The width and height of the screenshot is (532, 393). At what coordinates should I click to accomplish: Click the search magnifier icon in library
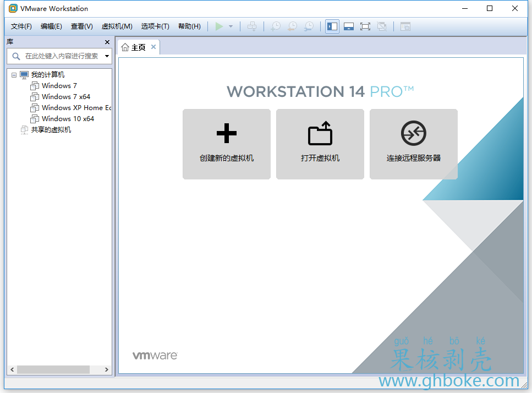(16, 56)
